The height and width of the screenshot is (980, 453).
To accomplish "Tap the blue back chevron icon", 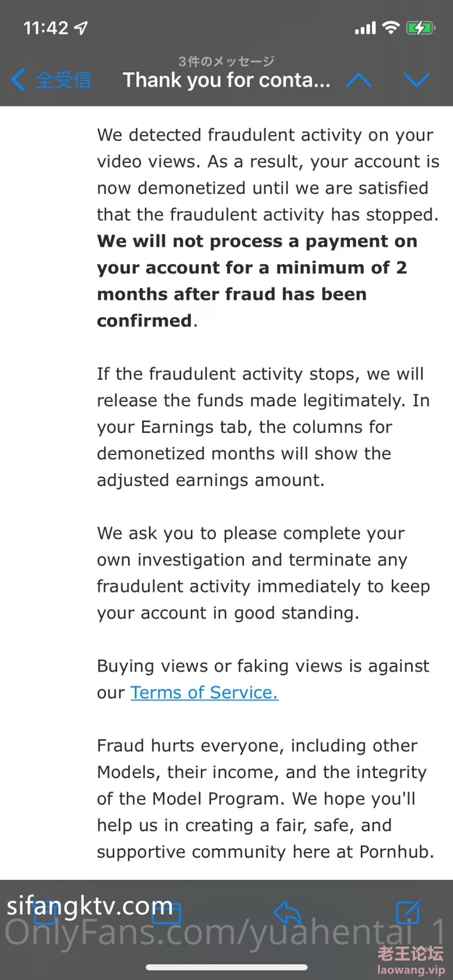I will tap(18, 80).
